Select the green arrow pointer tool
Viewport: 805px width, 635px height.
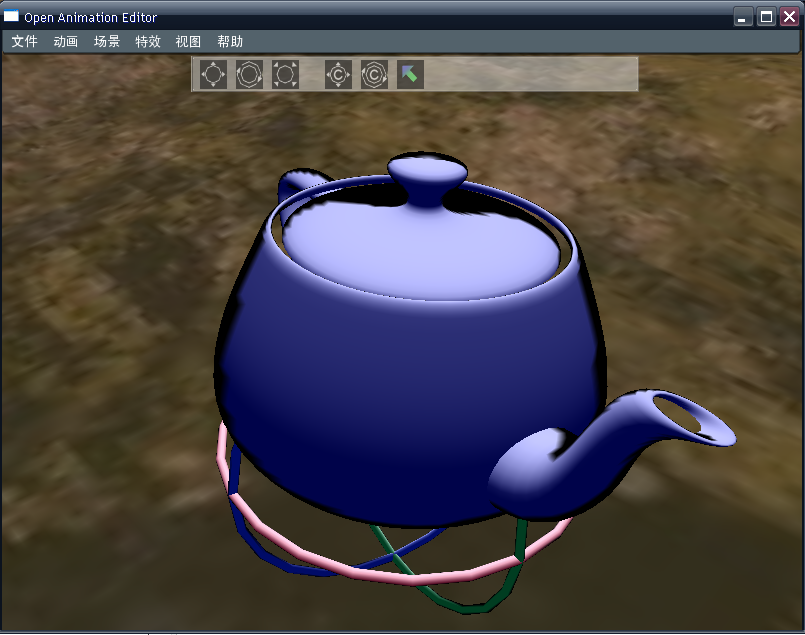(x=410, y=74)
